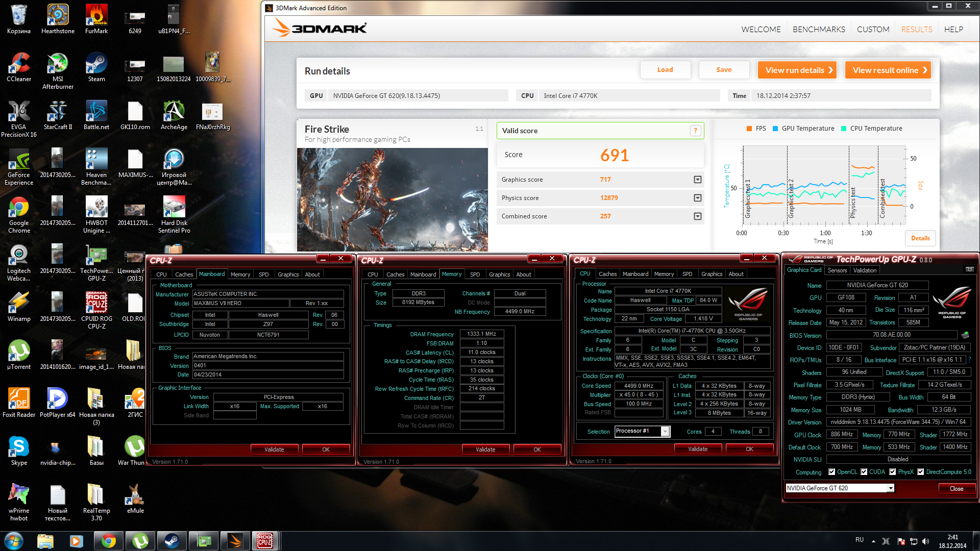Open ArcheAge desktop icon
This screenshot has width=980, height=551.
(174, 115)
